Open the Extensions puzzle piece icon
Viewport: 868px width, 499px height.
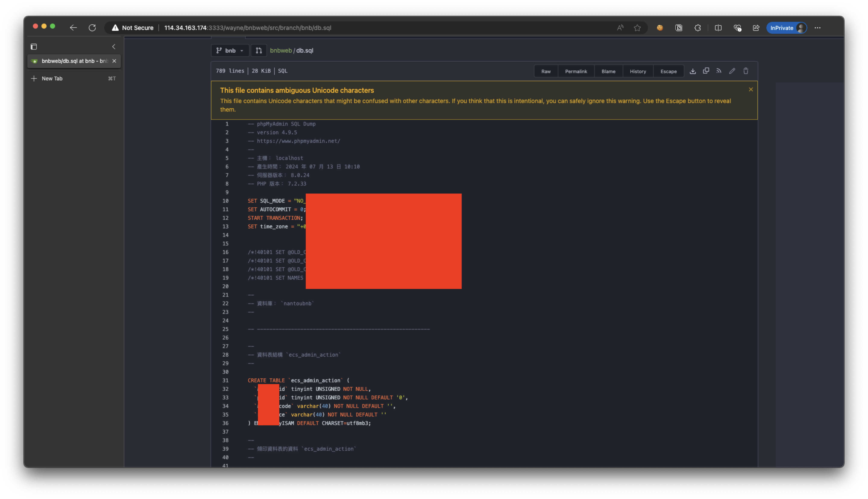coord(698,28)
